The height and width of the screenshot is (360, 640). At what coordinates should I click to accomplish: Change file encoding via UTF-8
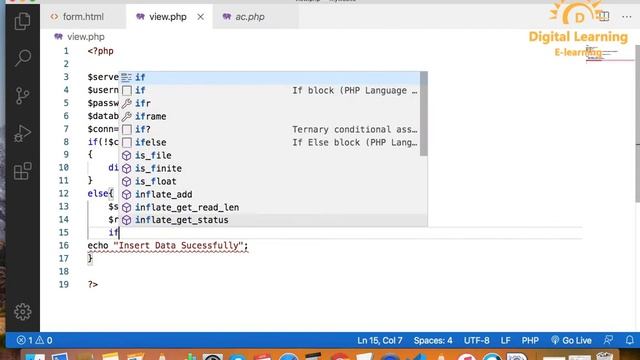coord(476,340)
